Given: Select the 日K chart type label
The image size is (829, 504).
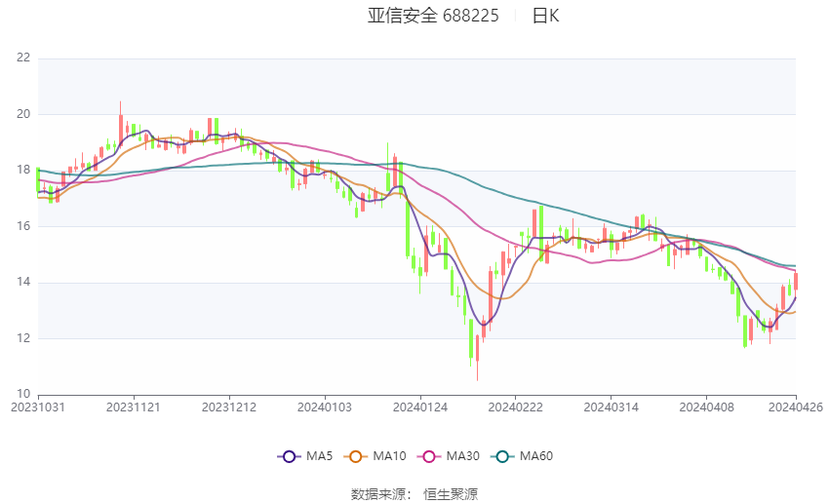Looking at the screenshot, I should tap(545, 16).
